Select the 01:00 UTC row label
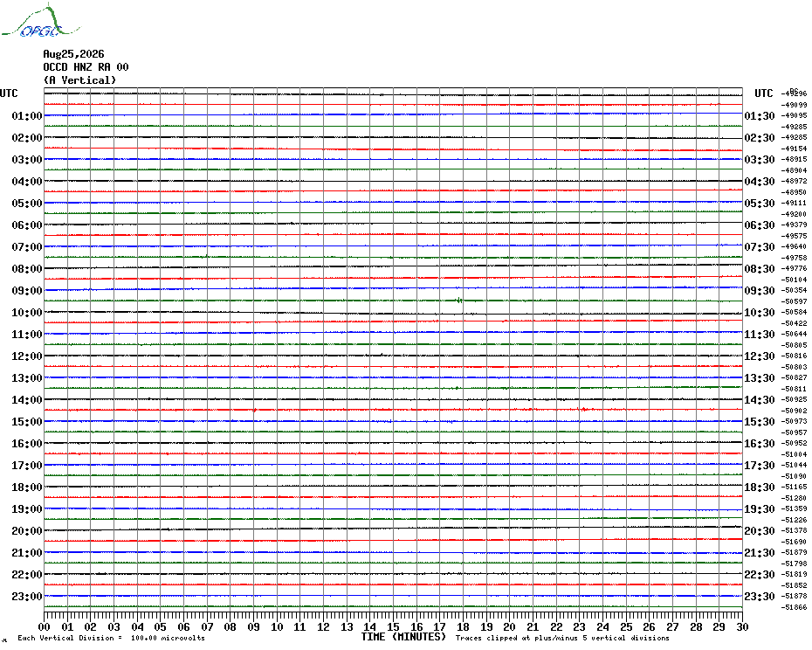The height and width of the screenshot is (650, 812). tap(27, 116)
